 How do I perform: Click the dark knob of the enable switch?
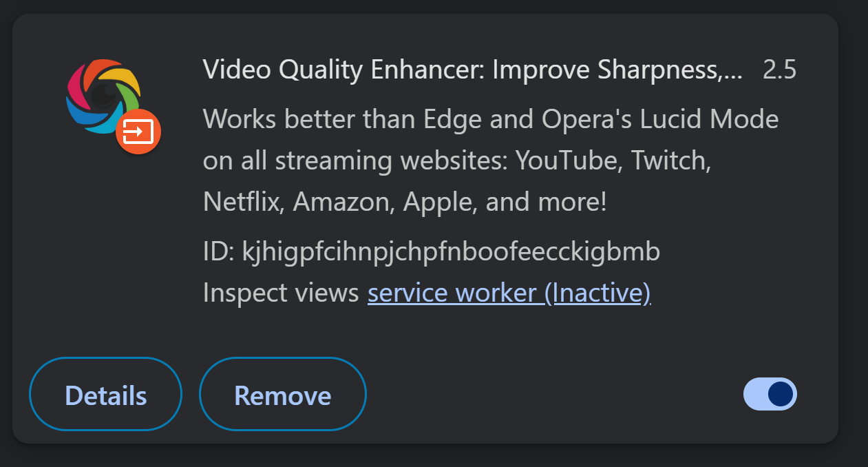781,394
